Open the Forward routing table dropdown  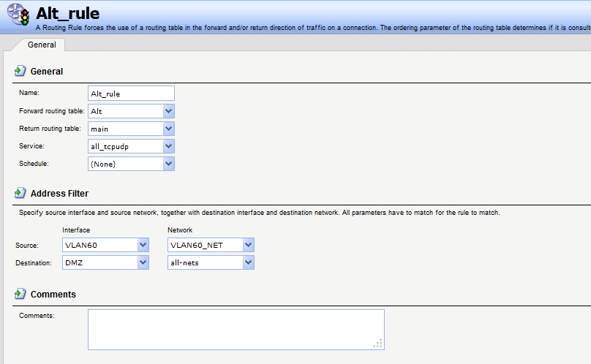pyautogui.click(x=168, y=111)
